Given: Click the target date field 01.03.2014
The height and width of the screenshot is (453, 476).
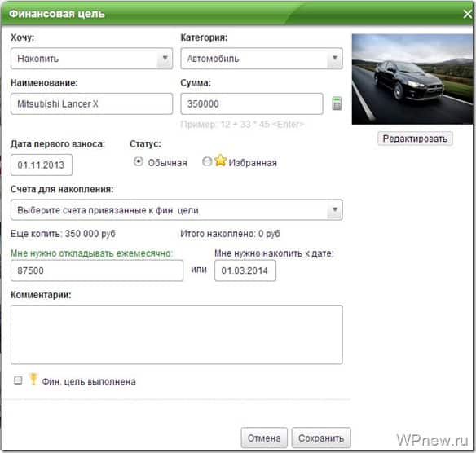Looking at the screenshot, I should click(x=245, y=270).
